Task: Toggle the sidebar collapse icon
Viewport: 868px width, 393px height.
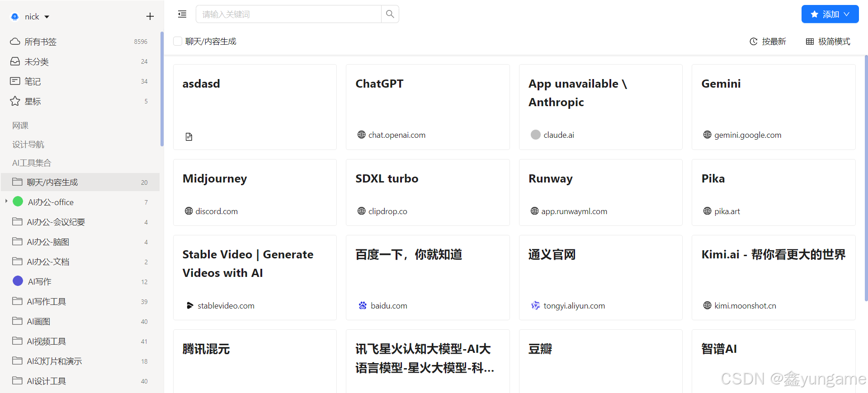Action: pos(182,14)
